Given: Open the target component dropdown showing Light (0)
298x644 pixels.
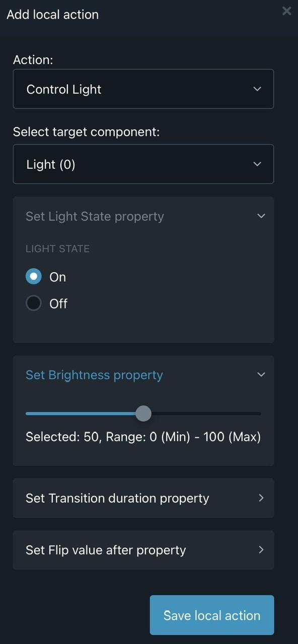Looking at the screenshot, I should coord(143,164).
